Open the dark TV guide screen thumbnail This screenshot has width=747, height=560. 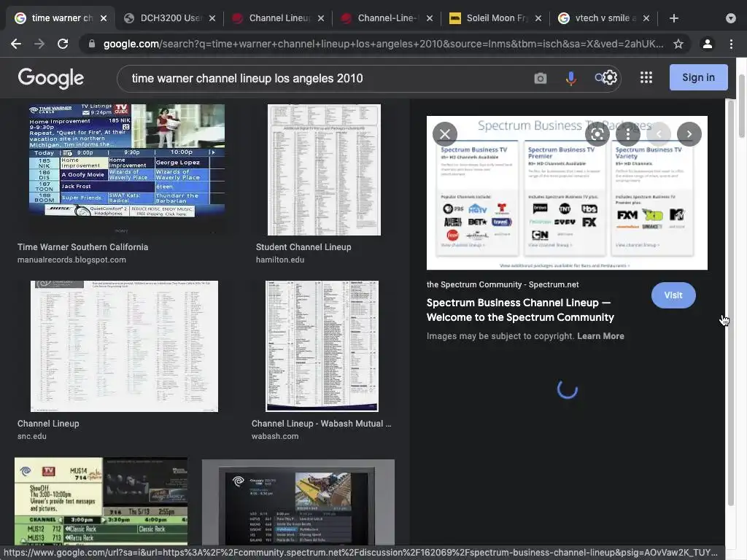298,503
